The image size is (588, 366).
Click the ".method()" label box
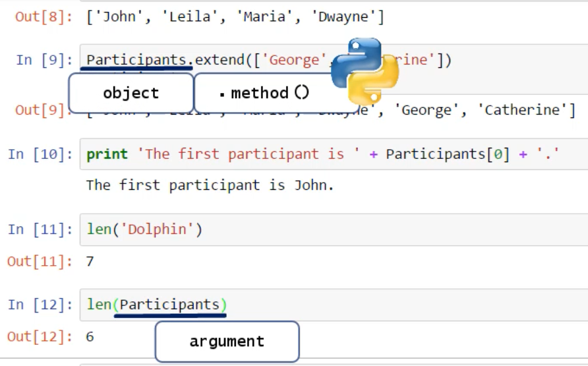pyautogui.click(x=264, y=93)
